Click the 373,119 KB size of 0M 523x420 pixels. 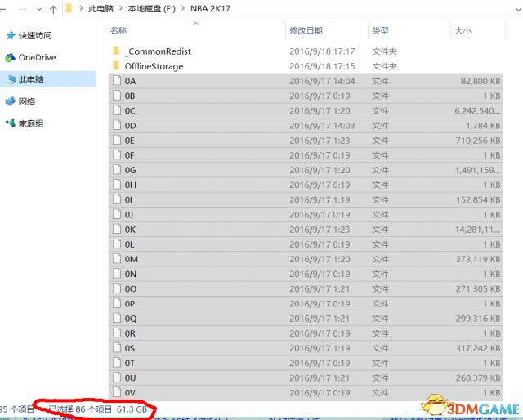click(478, 259)
